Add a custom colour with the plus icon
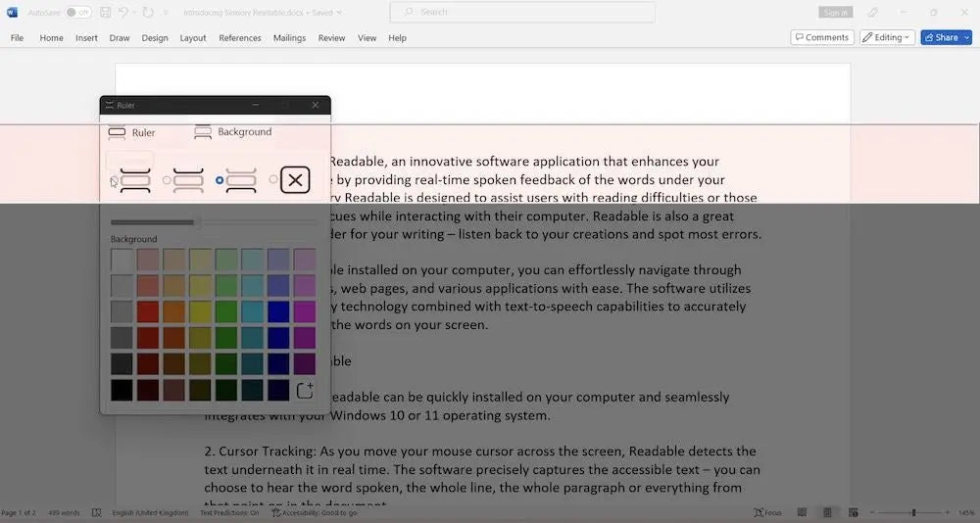980x523 pixels. [305, 391]
